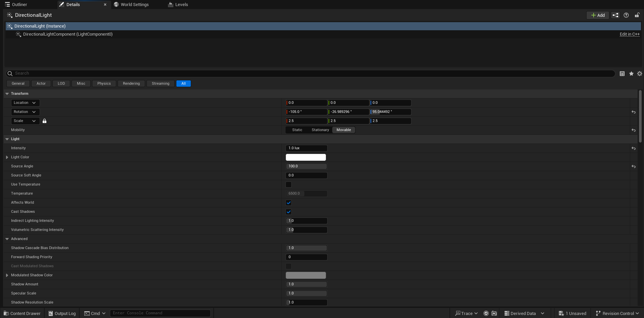644x318 pixels.
Task: Click the Rotation X value field
Action: coord(306,112)
